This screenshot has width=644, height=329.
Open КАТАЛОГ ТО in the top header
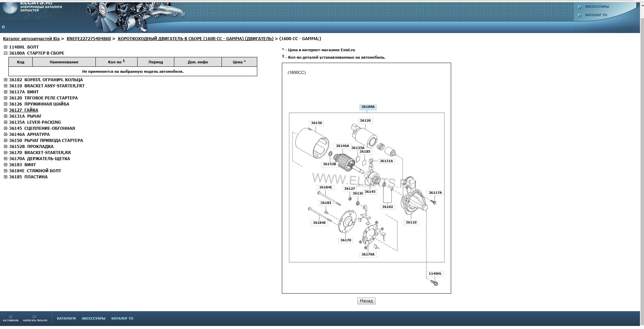[596, 15]
